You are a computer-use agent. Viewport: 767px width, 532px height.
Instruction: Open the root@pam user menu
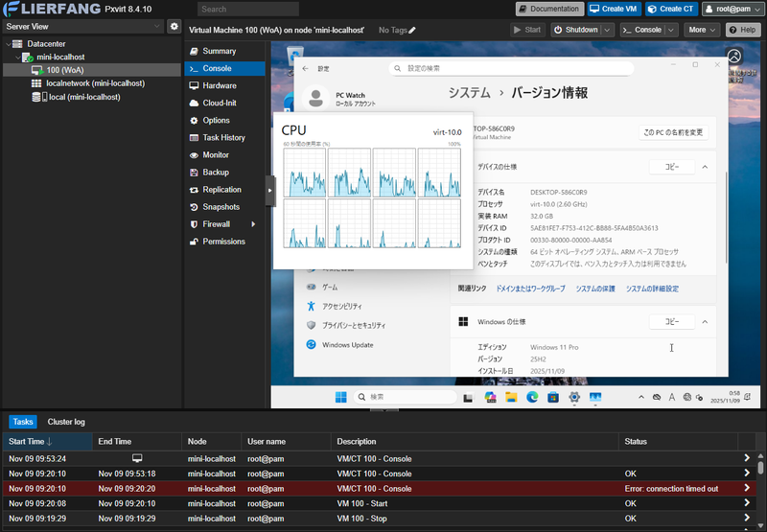[733, 9]
